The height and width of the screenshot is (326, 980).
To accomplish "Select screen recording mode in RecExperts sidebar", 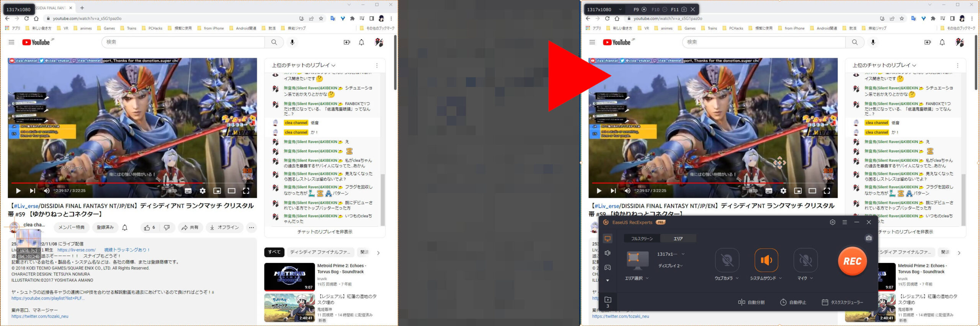I will pyautogui.click(x=608, y=239).
